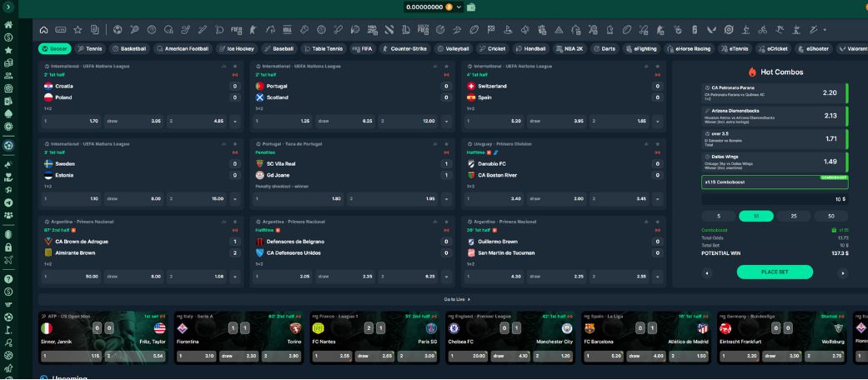868x380 pixels.
Task: Select the Valorant icon in sports toolbar
Action: click(x=710, y=30)
